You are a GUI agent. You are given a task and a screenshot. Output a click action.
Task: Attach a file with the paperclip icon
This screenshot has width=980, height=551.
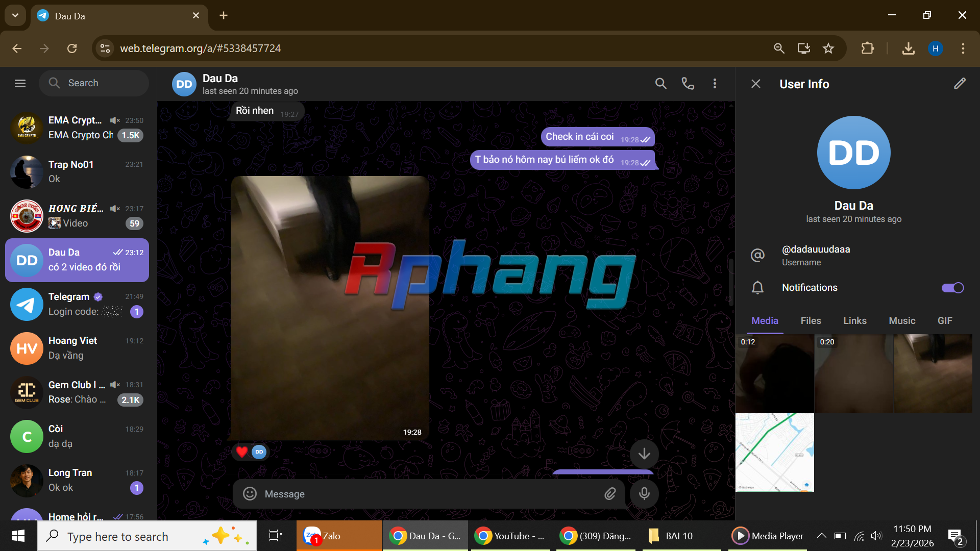pyautogui.click(x=610, y=494)
